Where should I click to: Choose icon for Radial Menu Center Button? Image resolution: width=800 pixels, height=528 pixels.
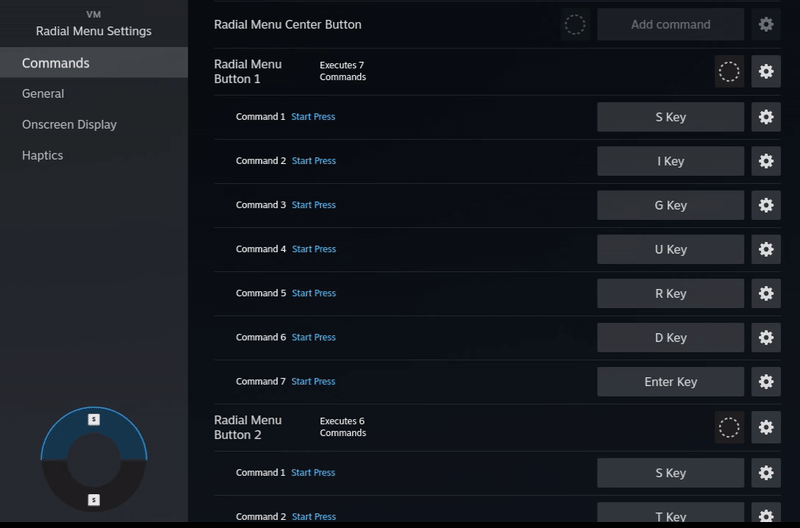(575, 24)
